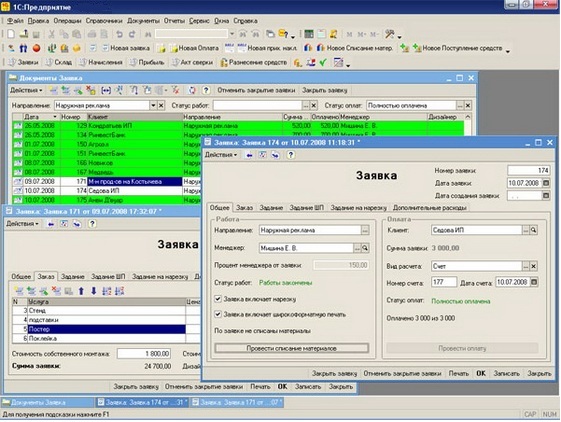Click the delete row icon in Заказ toolbar

click(x=56, y=291)
